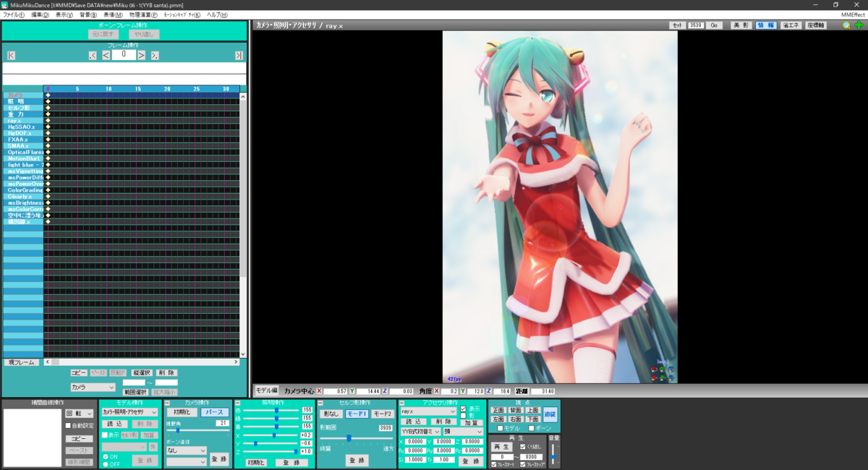Image resolution: width=868 pixels, height=470 pixels.
Task: Select the OFF radio button
Action: 104,464
